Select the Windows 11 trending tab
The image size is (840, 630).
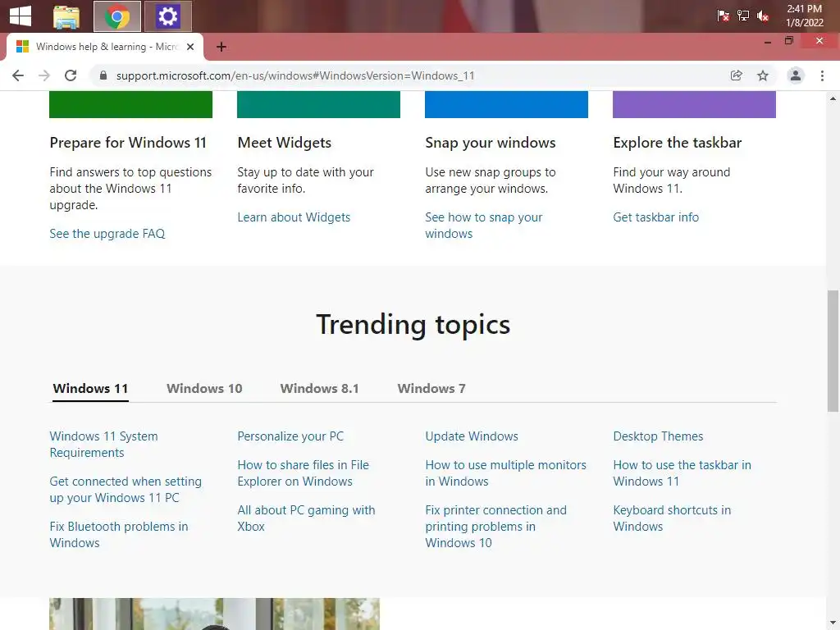click(x=90, y=388)
